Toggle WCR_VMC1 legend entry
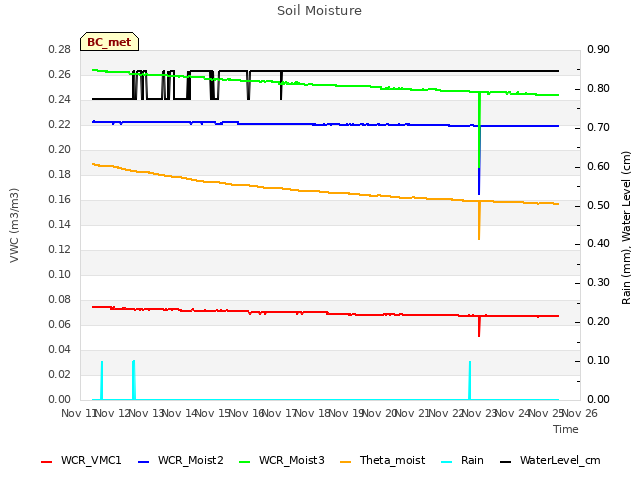The width and height of the screenshot is (640, 480). coord(81,460)
